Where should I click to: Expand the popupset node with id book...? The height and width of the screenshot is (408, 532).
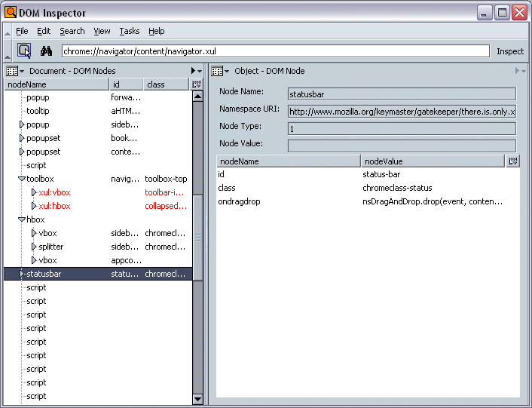click(22, 139)
